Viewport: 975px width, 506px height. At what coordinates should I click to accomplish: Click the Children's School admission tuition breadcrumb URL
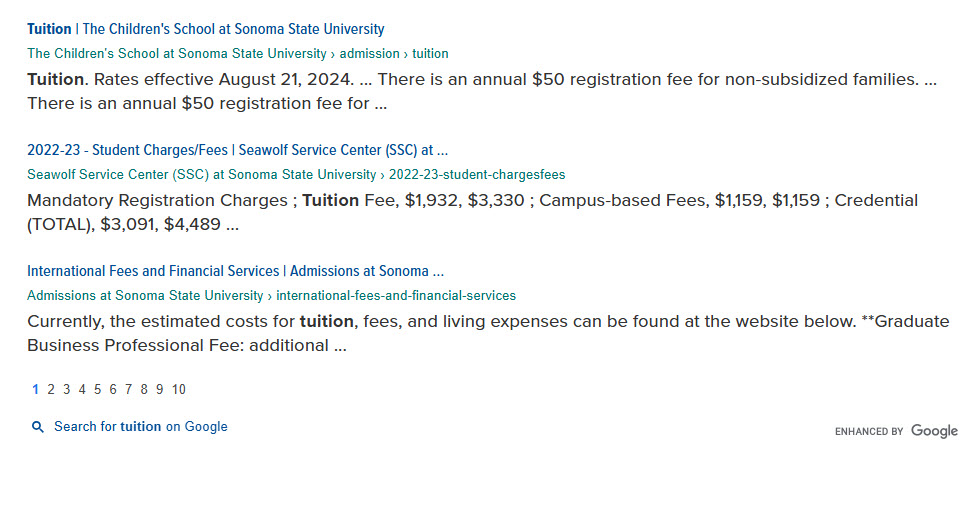(237, 53)
